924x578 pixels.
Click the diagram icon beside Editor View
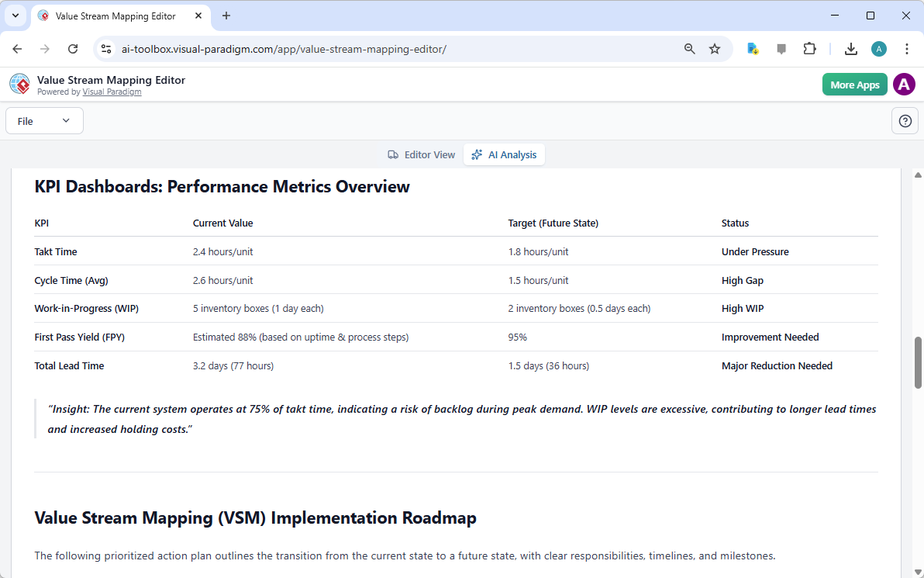(x=395, y=154)
